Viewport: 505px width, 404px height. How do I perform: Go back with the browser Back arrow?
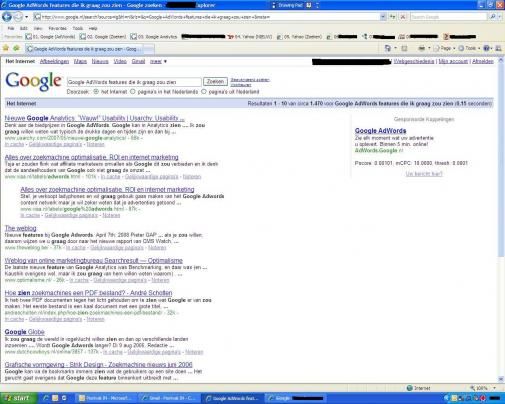[x=7, y=16]
